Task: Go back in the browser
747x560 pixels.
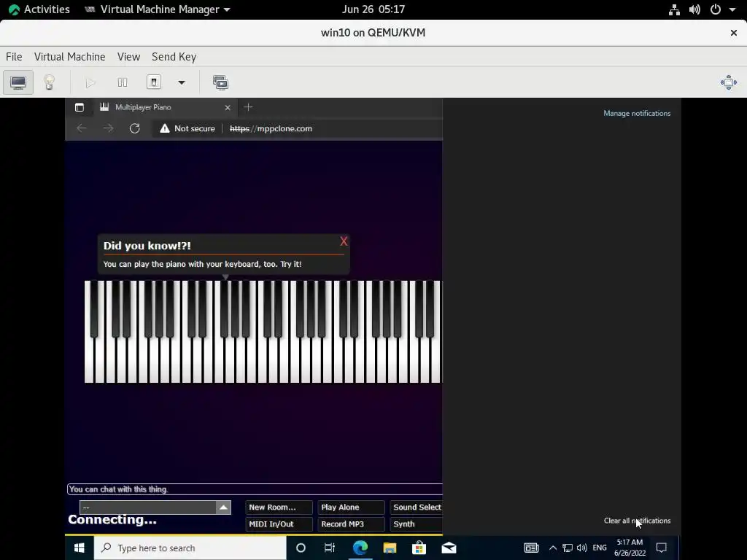Action: (82, 128)
